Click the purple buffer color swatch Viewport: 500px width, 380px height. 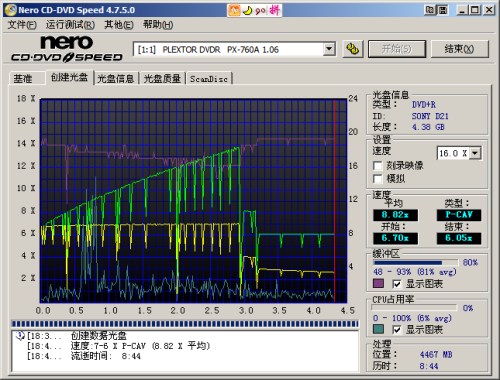378,284
